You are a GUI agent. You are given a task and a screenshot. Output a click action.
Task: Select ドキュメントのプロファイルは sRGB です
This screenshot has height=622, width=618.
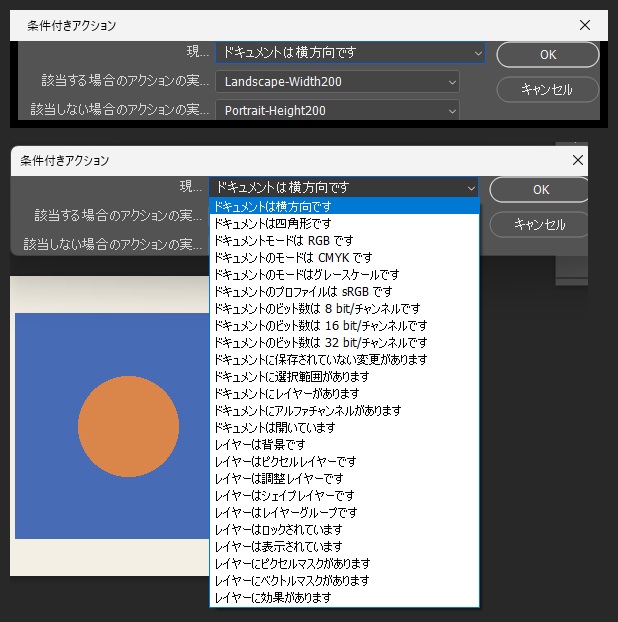(344, 292)
